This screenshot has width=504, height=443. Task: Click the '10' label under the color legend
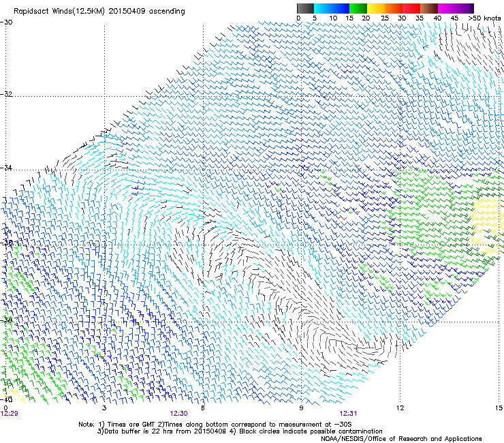tap(333, 18)
